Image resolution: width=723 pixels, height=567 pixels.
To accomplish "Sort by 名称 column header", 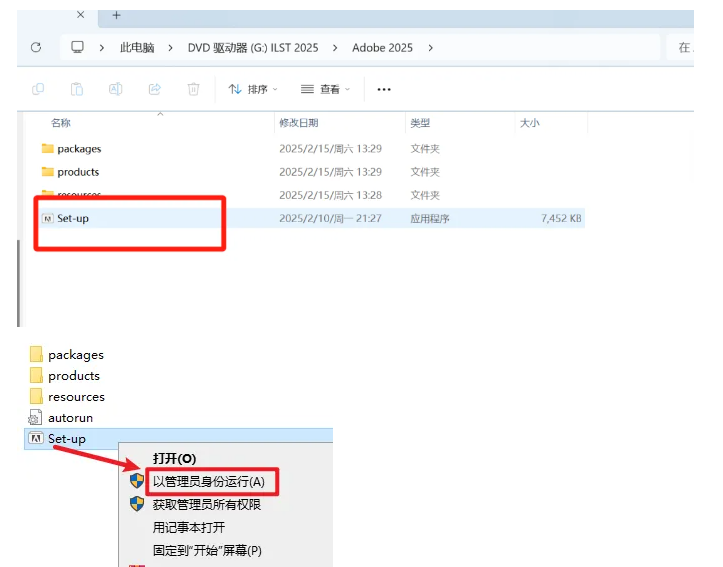I will coord(60,123).
